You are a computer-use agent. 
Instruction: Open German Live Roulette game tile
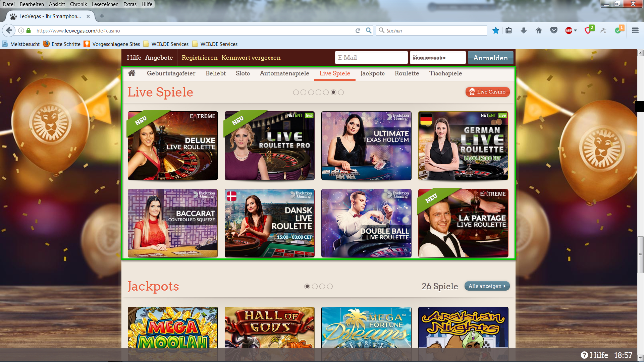pos(463,145)
